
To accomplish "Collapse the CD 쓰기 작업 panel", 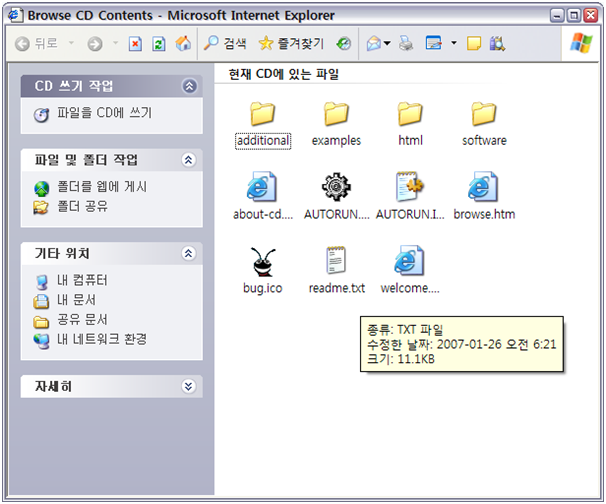I will click(x=189, y=86).
